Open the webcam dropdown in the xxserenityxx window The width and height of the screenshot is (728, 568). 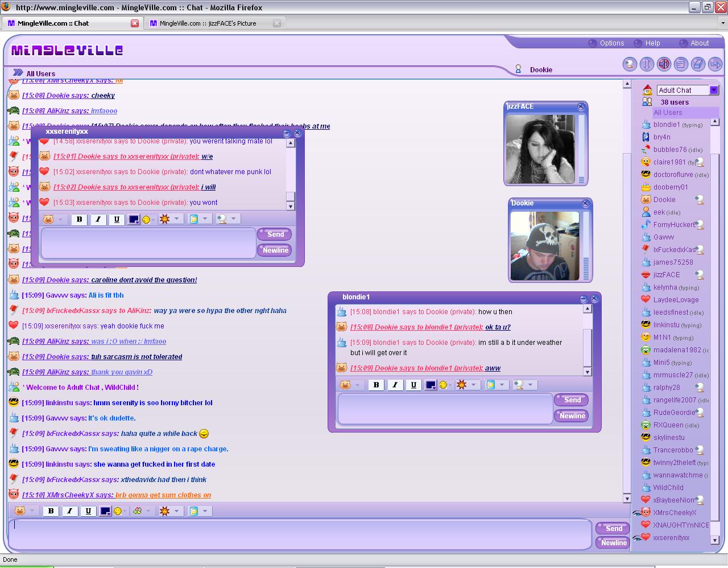227,219
